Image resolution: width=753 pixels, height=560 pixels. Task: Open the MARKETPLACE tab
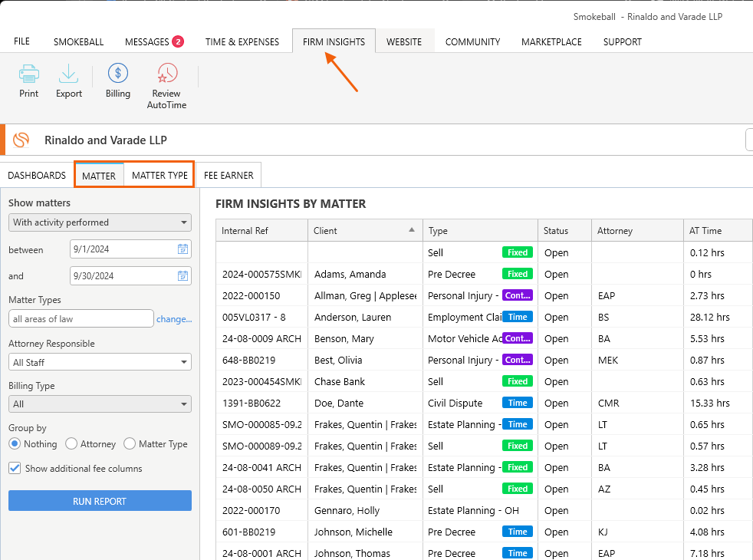point(551,41)
